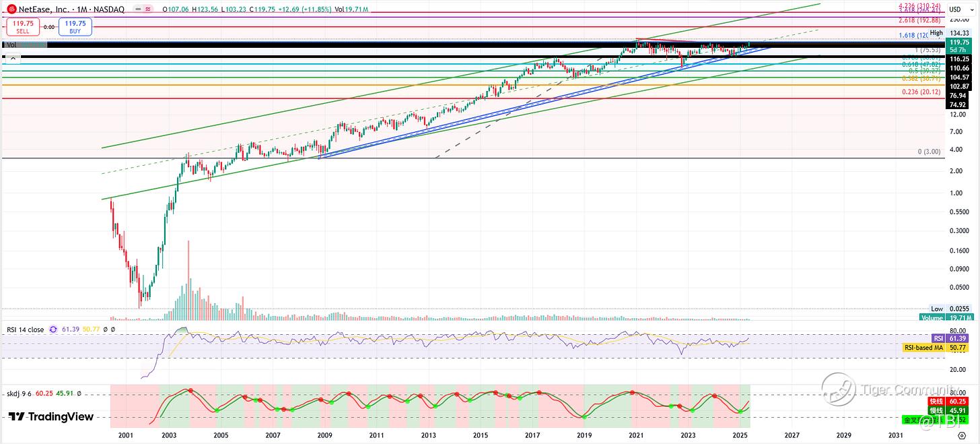Select the skdj 9 6 indicator label
980x444 pixels.
coord(18,393)
